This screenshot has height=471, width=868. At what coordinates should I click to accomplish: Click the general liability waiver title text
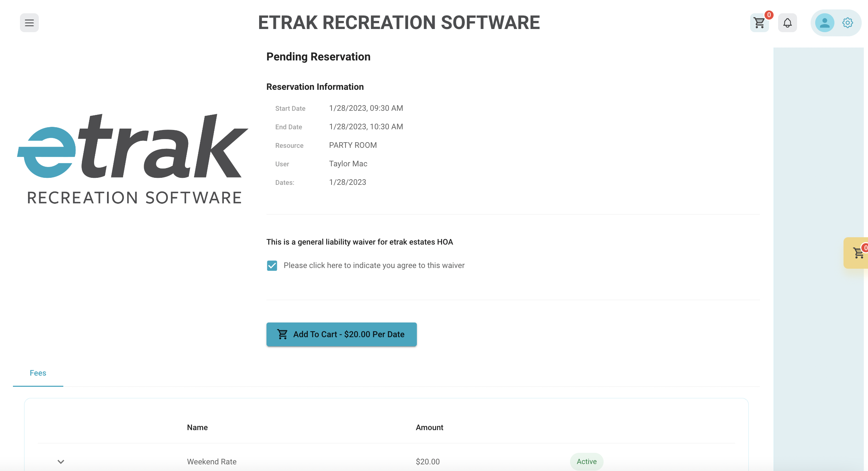point(360,242)
